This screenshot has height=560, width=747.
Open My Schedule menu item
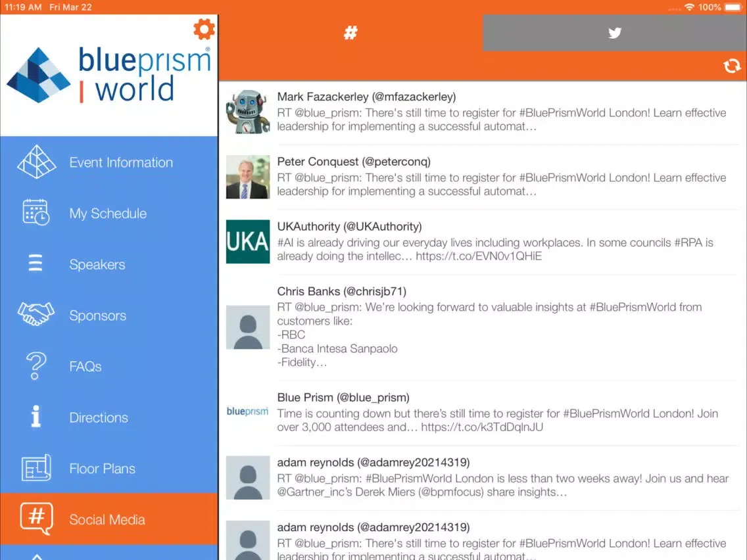coord(109,214)
